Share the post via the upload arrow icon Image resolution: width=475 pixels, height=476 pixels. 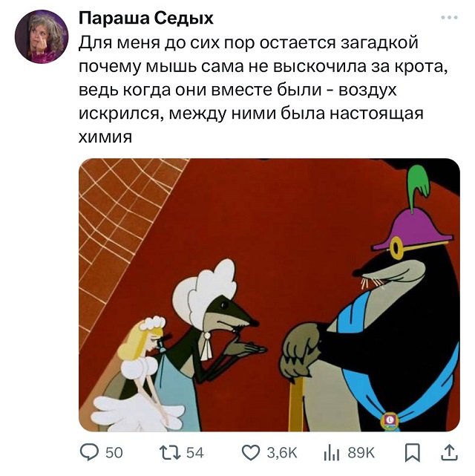point(449,452)
